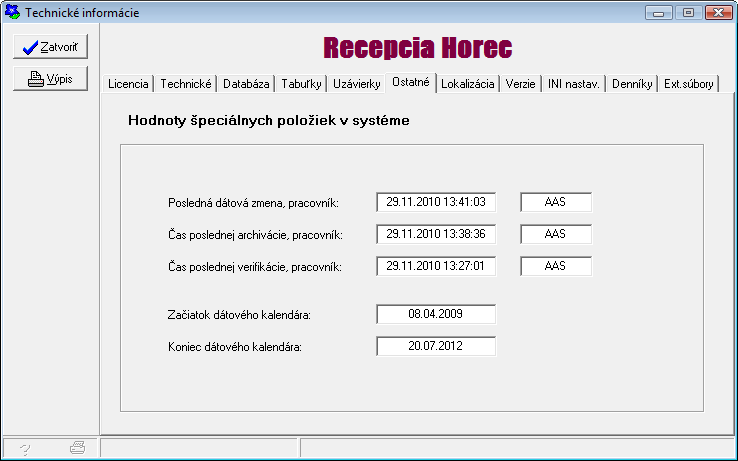The height and width of the screenshot is (461, 738).
Task: Open the Uzávierky tab
Action: [357, 85]
